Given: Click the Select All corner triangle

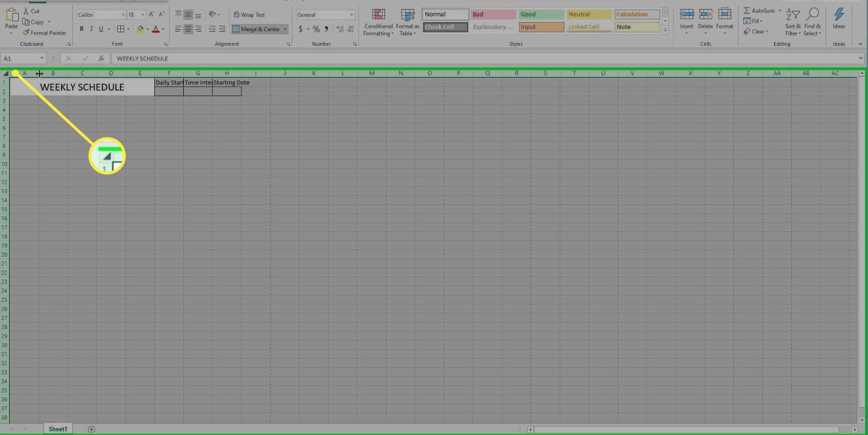Looking at the screenshot, I should click(6, 74).
